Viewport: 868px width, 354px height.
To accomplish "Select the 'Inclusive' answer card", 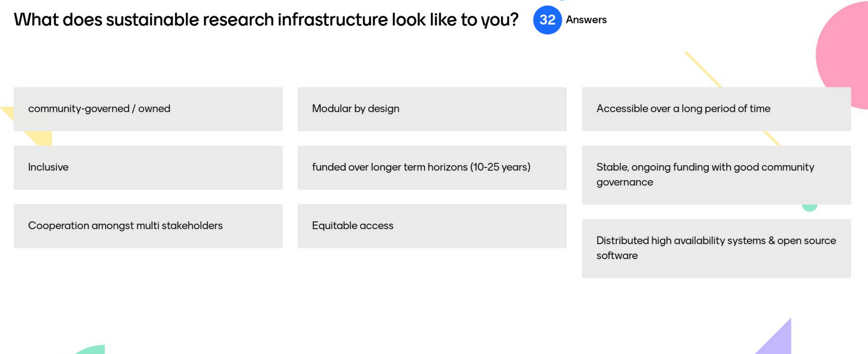I will click(148, 168).
